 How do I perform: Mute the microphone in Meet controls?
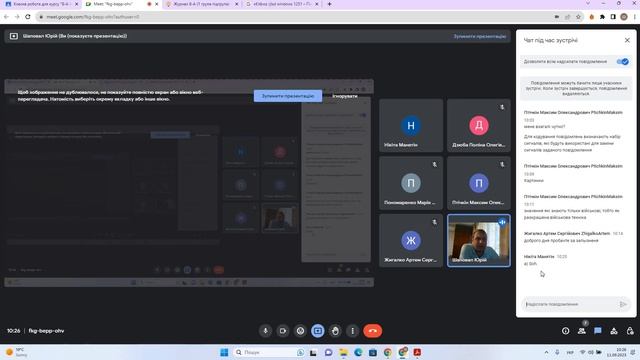click(265, 331)
